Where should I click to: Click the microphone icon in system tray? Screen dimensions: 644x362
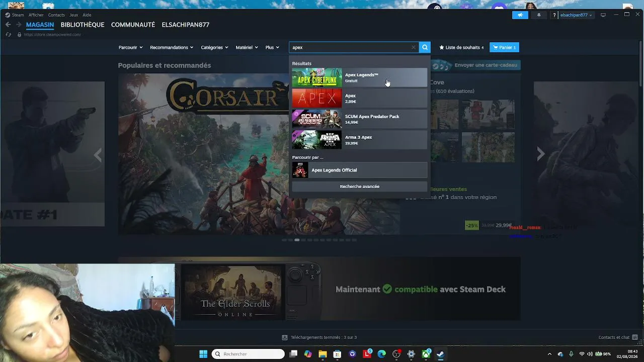(x=571, y=354)
